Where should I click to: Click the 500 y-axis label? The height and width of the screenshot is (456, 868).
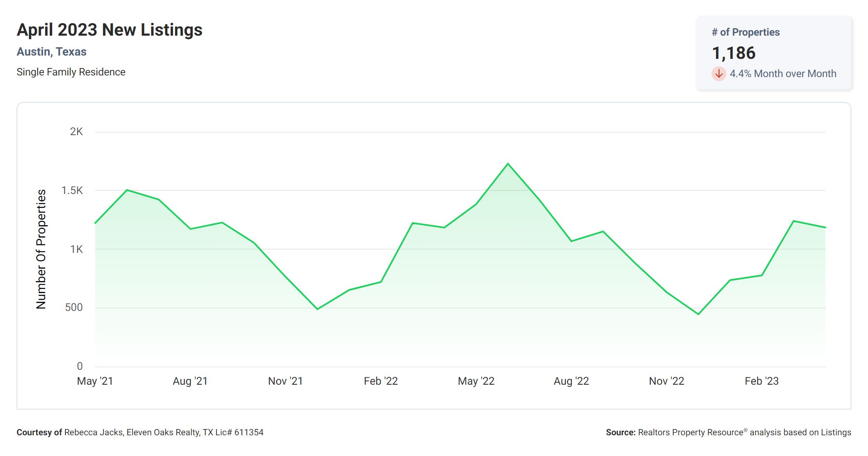tap(74, 308)
